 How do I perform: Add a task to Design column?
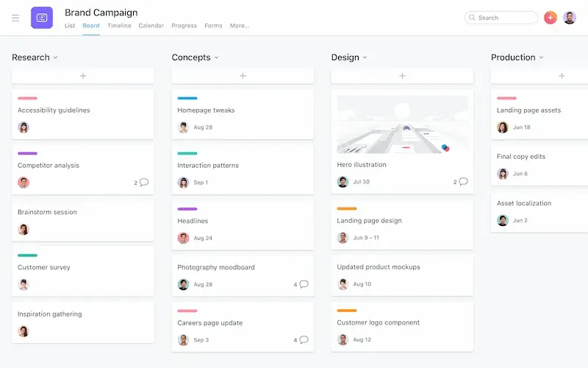point(402,76)
